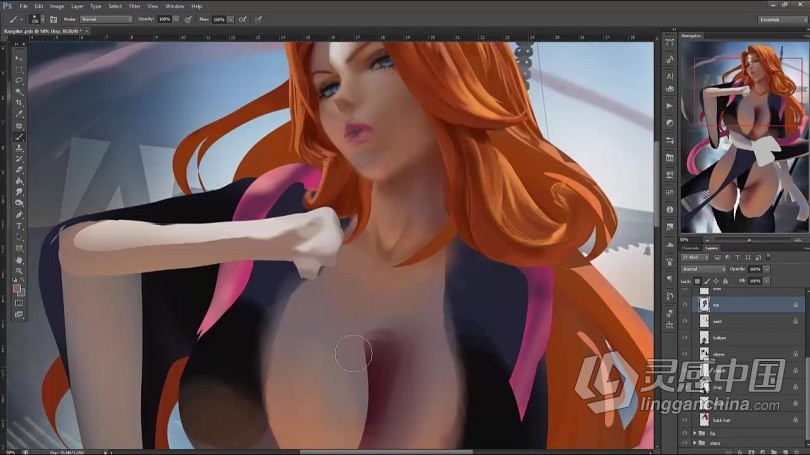
Task: Hide the sash layer
Action: (685, 321)
